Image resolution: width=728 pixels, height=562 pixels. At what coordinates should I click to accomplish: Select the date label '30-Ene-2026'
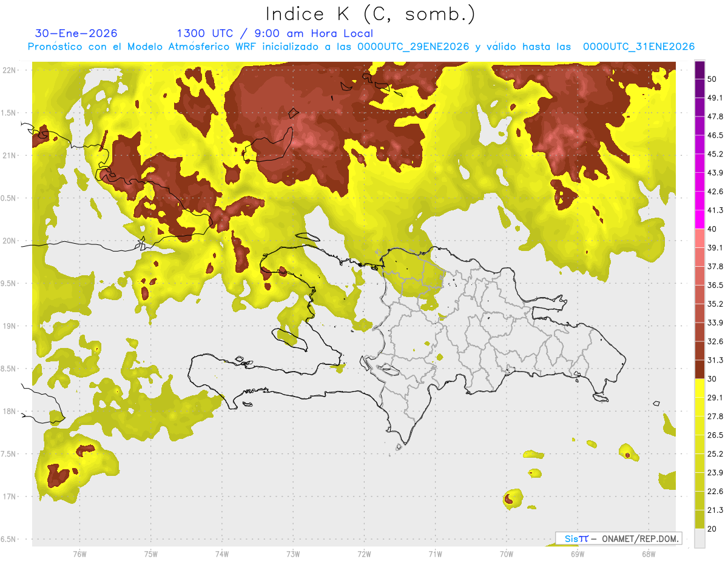[x=76, y=33]
